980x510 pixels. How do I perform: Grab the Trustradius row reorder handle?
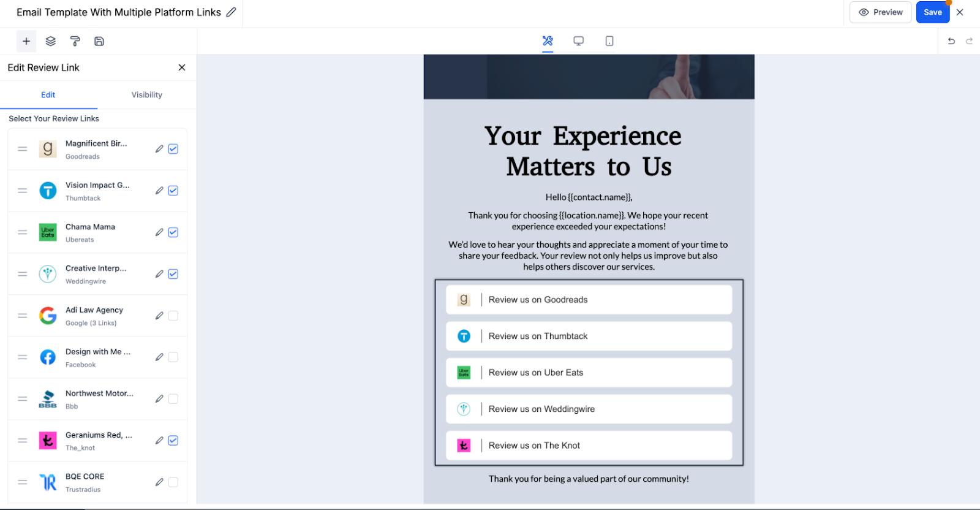(x=23, y=482)
